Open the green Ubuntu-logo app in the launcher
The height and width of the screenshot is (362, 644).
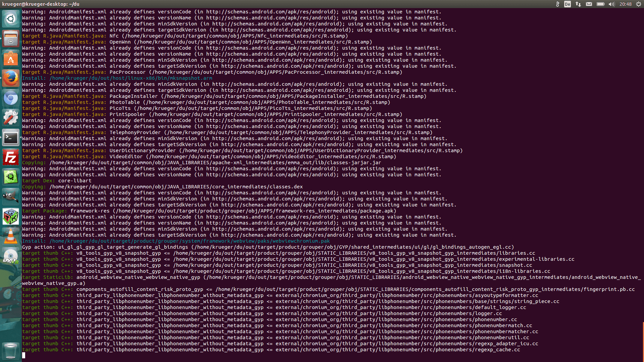click(11, 177)
